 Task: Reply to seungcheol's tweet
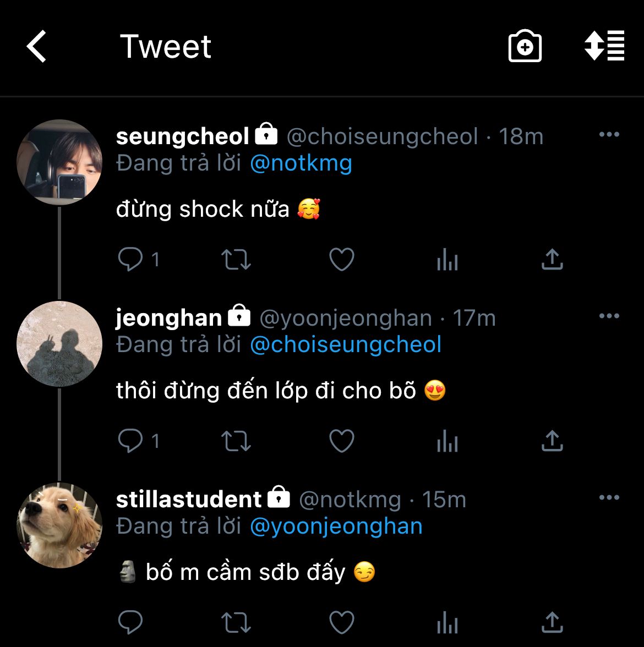pyautogui.click(x=131, y=260)
